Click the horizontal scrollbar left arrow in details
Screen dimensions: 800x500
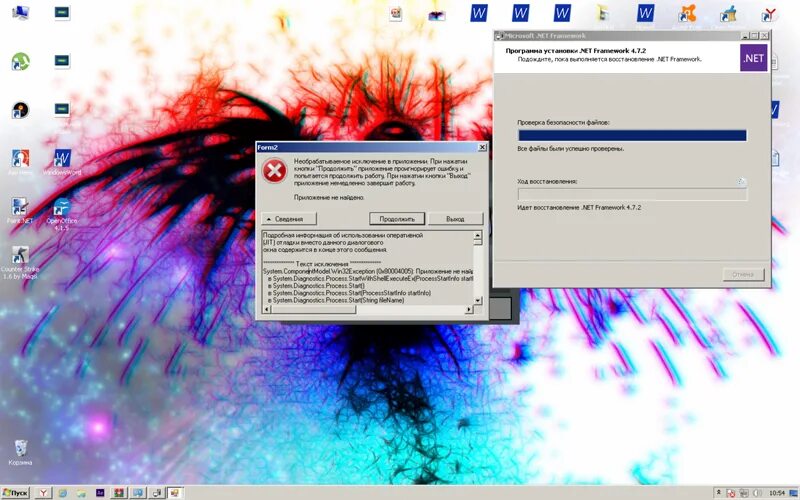coord(266,310)
